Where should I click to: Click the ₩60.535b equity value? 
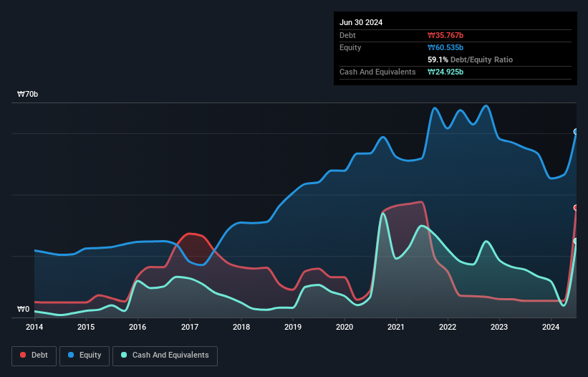[x=445, y=47]
